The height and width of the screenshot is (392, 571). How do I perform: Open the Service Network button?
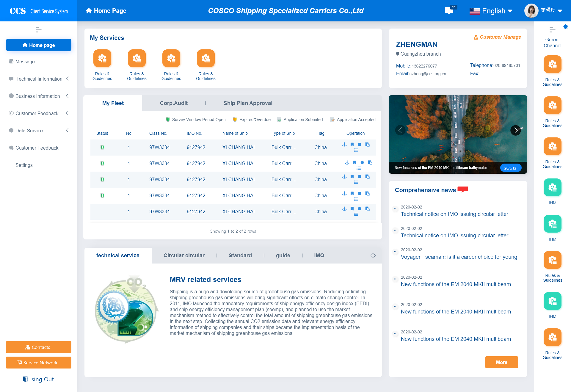tap(39, 363)
